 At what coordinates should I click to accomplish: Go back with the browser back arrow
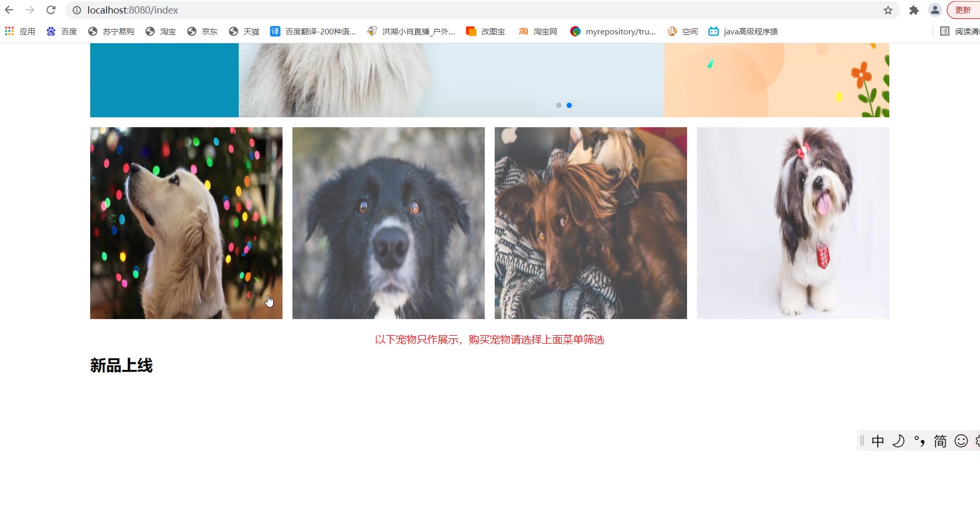click(9, 10)
